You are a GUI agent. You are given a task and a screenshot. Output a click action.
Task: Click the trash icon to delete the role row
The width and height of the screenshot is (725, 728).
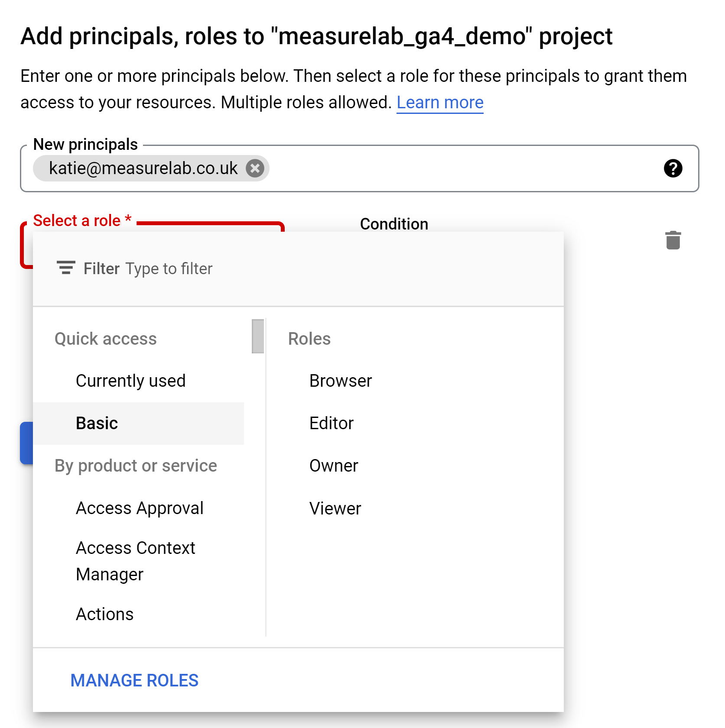point(672,240)
